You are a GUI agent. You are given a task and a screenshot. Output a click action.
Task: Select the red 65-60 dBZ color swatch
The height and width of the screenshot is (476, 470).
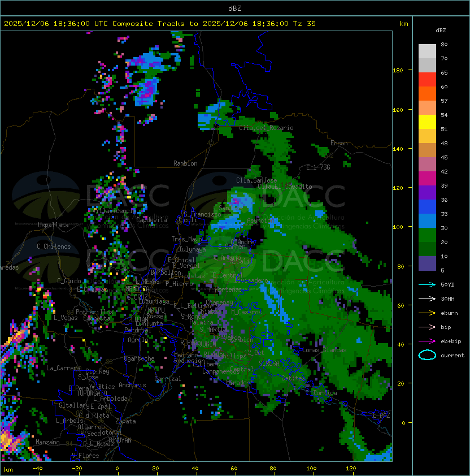click(427, 80)
